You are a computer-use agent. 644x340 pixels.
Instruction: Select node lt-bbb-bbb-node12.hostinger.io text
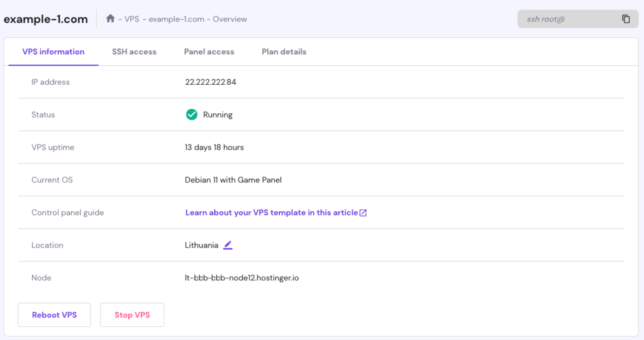coord(242,278)
